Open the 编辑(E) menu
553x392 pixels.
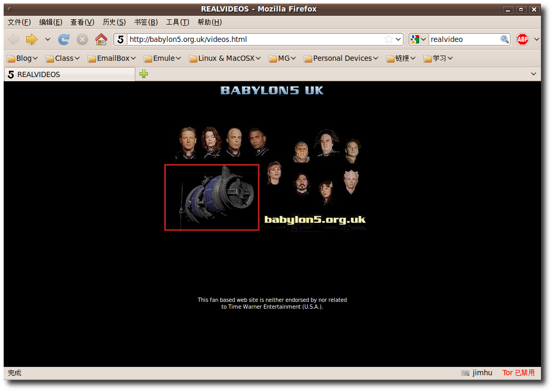coord(51,22)
